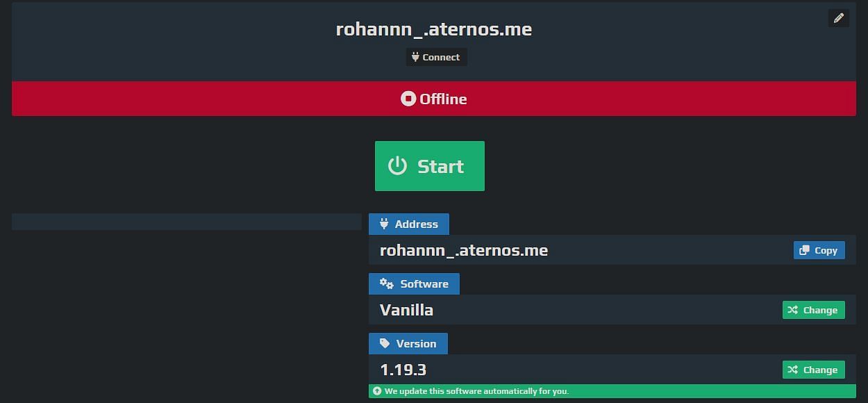The height and width of the screenshot is (403, 868).
Task: Change the 1.19.3 version
Action: point(813,370)
